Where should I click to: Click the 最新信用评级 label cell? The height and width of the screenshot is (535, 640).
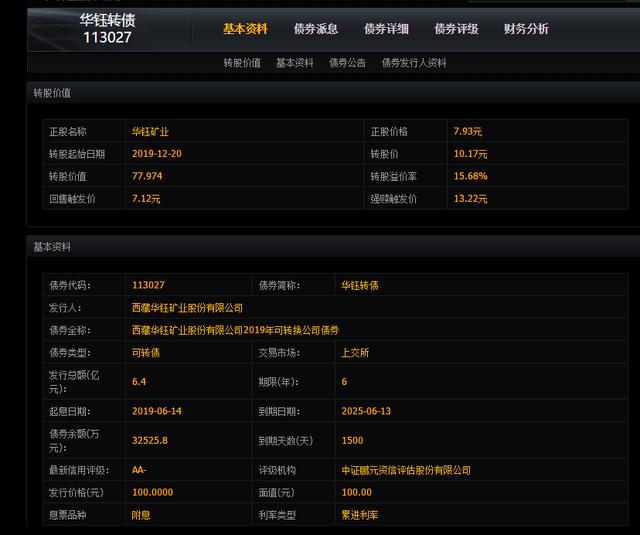point(84,470)
